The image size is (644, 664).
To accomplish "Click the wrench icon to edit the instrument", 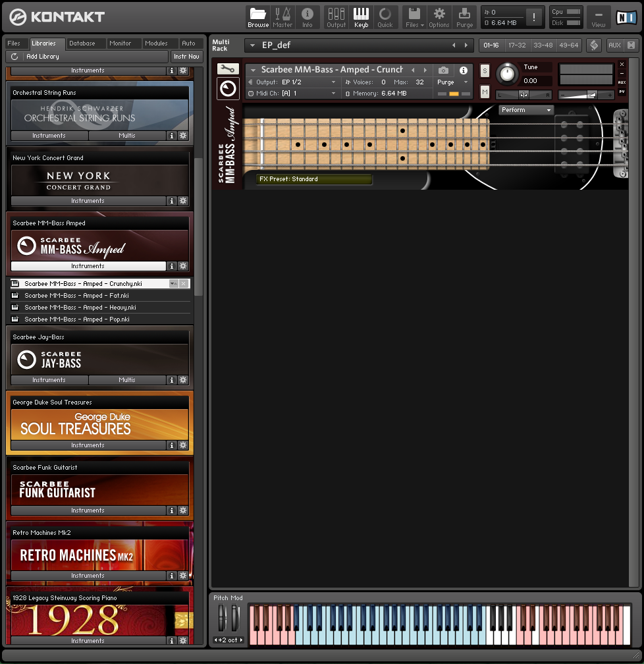I will tap(228, 69).
